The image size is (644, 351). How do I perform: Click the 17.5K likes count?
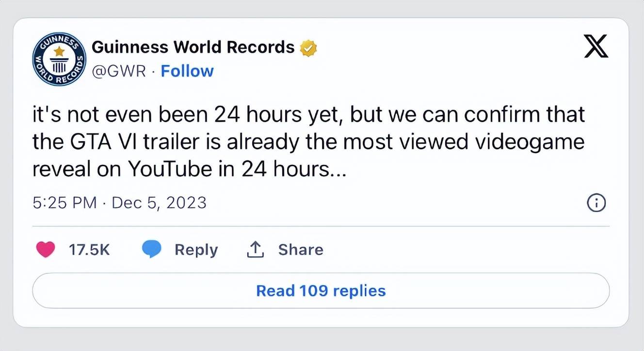coord(89,250)
